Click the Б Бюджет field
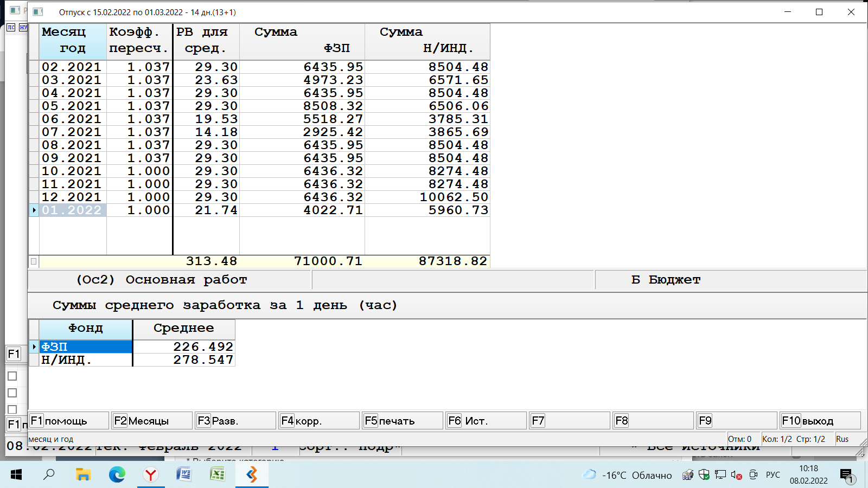This screenshot has width=868, height=488. [x=731, y=280]
